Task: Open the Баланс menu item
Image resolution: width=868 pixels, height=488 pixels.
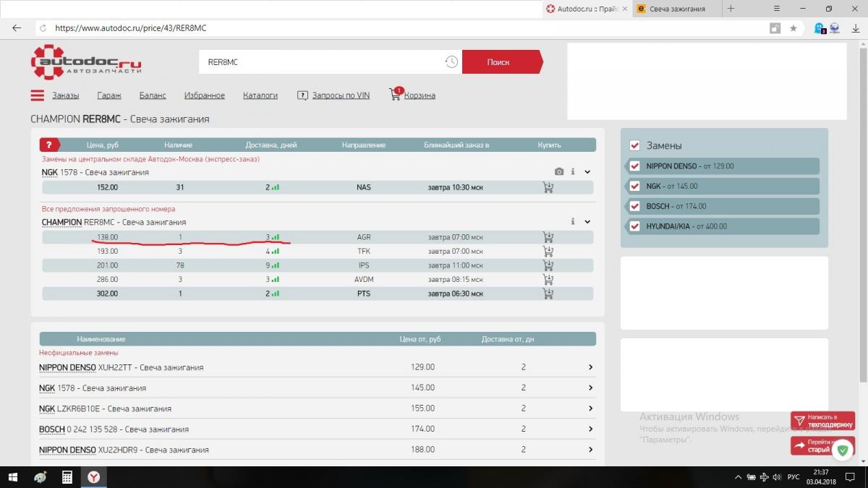Action: pyautogui.click(x=153, y=95)
